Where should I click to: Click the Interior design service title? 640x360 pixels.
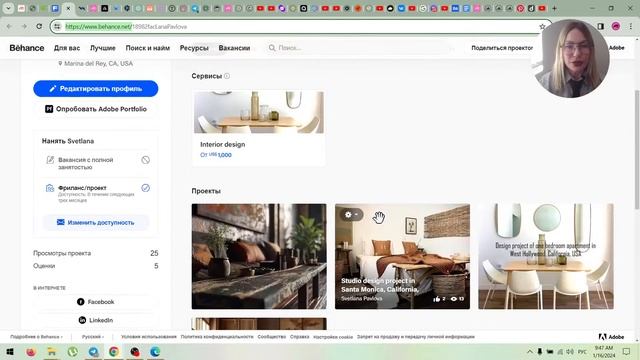point(222,144)
